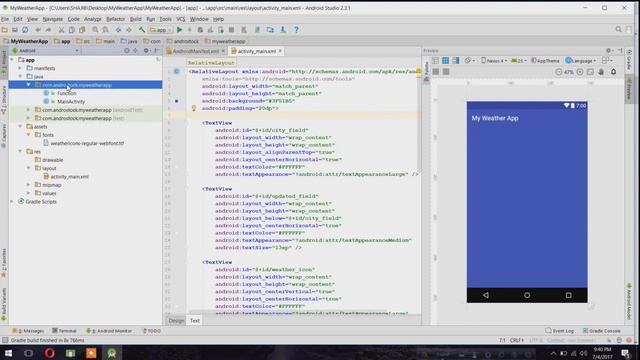This screenshot has height=360, width=640.
Task: Click the Make Project hammer icon
Action: click(142, 30)
